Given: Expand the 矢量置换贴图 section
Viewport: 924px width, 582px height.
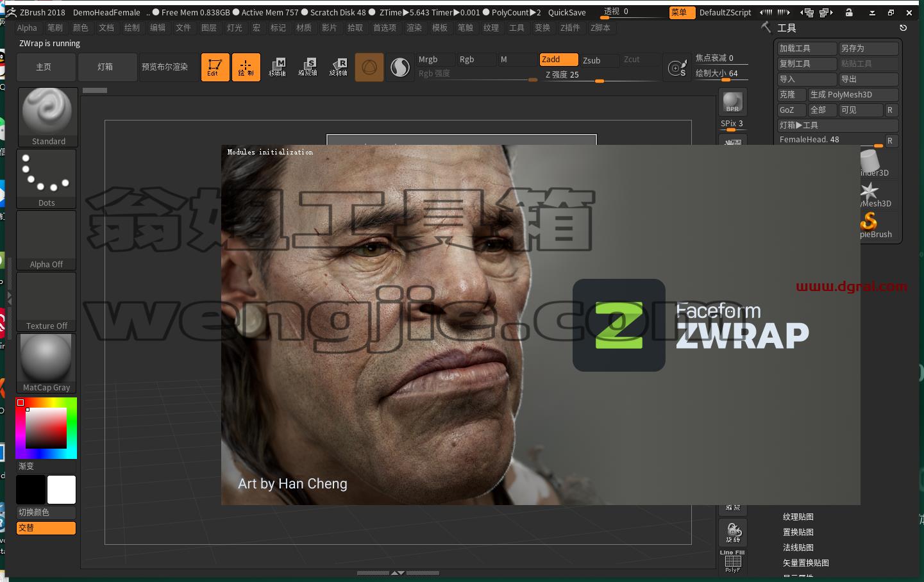Looking at the screenshot, I should pyautogui.click(x=806, y=563).
